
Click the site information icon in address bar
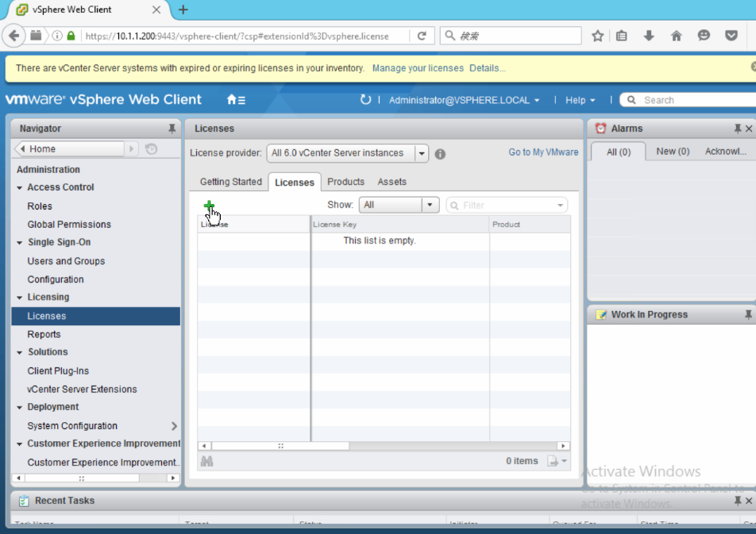57,36
